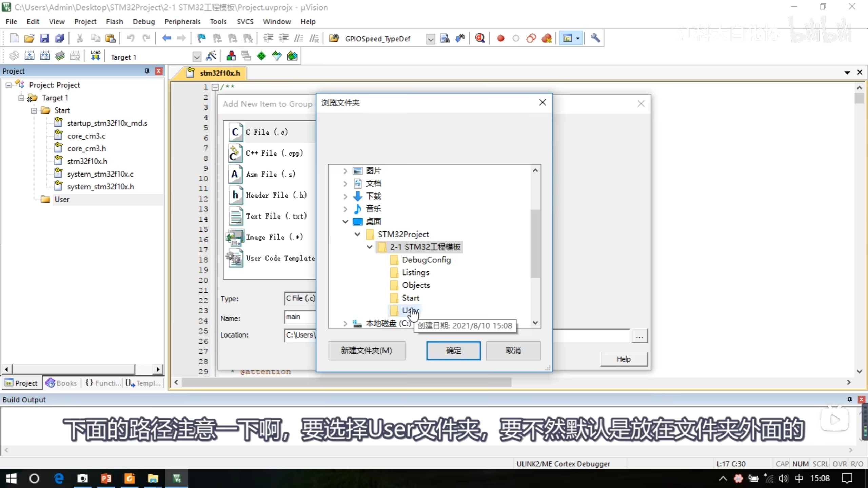The height and width of the screenshot is (488, 868).
Task: Open the Target 1 dropdown
Action: tap(196, 57)
